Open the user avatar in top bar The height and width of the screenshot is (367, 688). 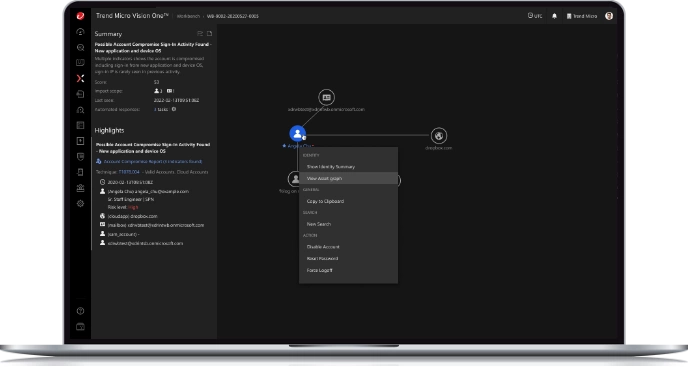click(x=609, y=16)
